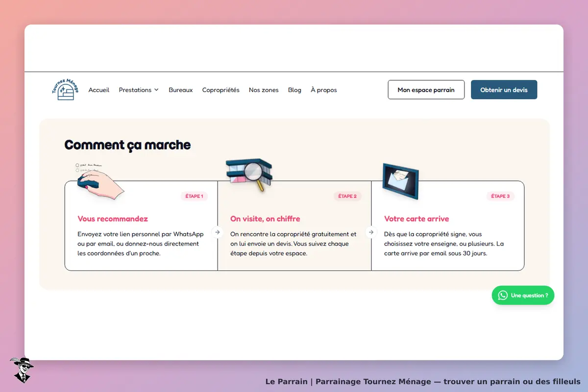Click the Tournez Ménage logo

[65, 90]
